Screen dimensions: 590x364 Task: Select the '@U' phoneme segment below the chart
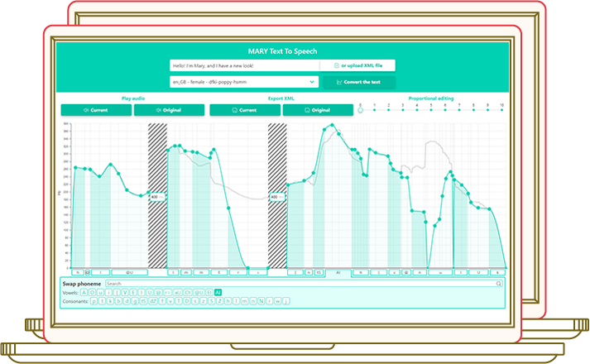pyautogui.click(x=129, y=271)
